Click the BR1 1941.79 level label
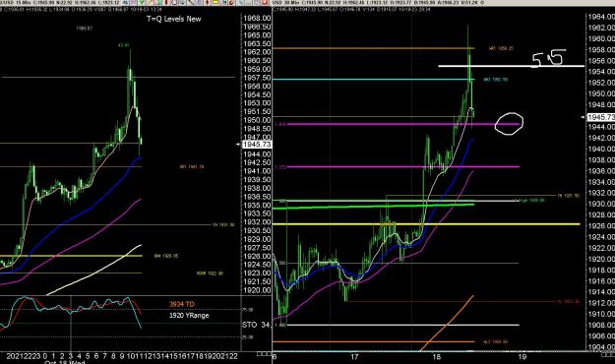615x364 pixels. point(192,166)
